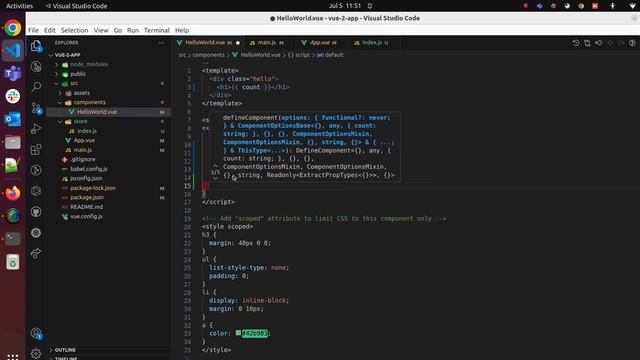
Task: Open the GitHub view in activity bar
Action: 36,211
